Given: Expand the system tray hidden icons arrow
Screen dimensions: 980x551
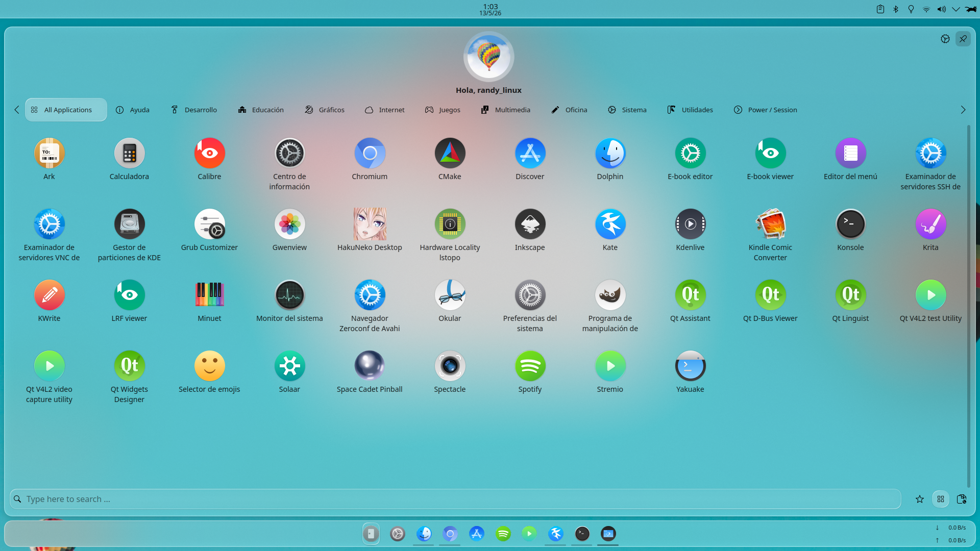Looking at the screenshot, I should click(955, 9).
